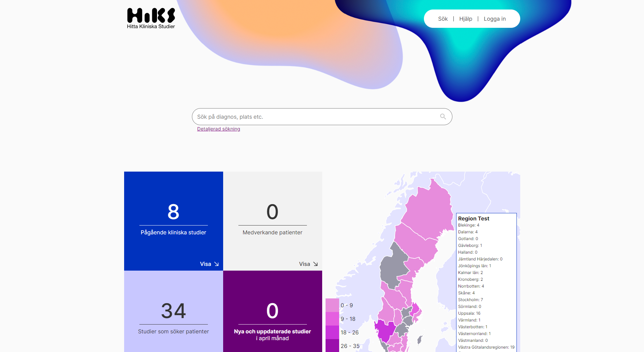Click the arrow icon in the blue tile
The image size is (644, 352).
[x=216, y=264]
